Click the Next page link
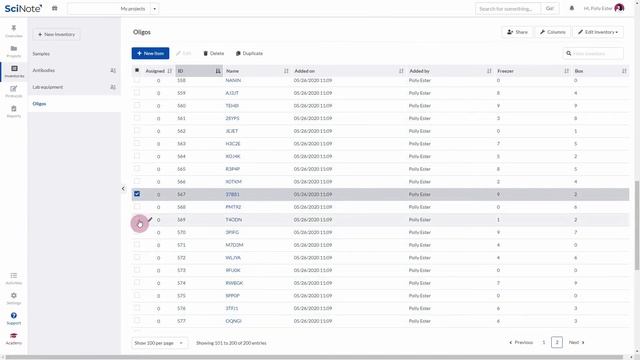This screenshot has height=360, width=640. (x=576, y=342)
